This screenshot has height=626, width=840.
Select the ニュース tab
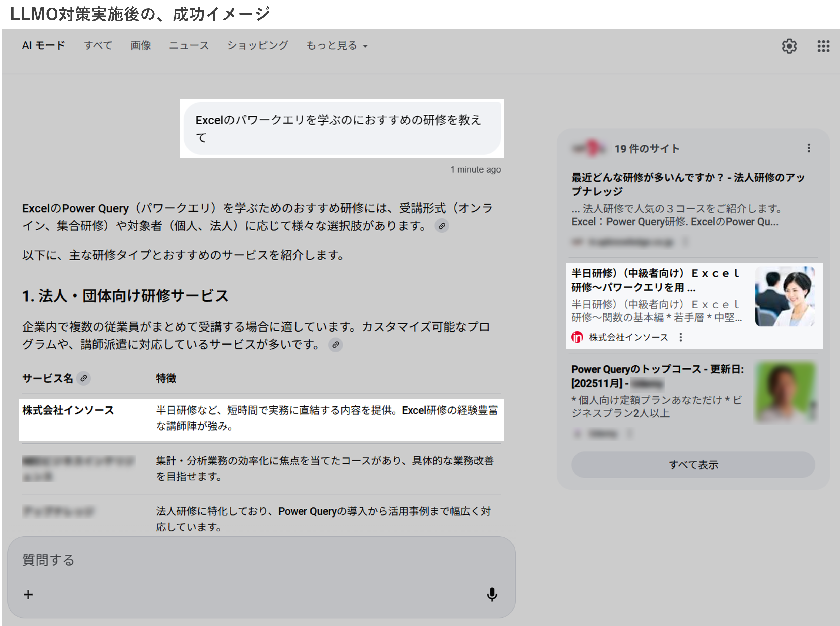(x=189, y=46)
